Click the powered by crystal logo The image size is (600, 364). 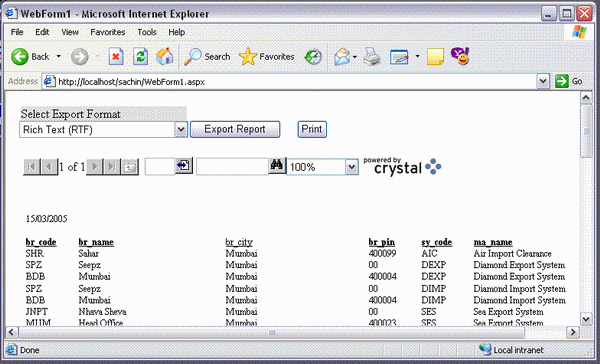click(402, 166)
